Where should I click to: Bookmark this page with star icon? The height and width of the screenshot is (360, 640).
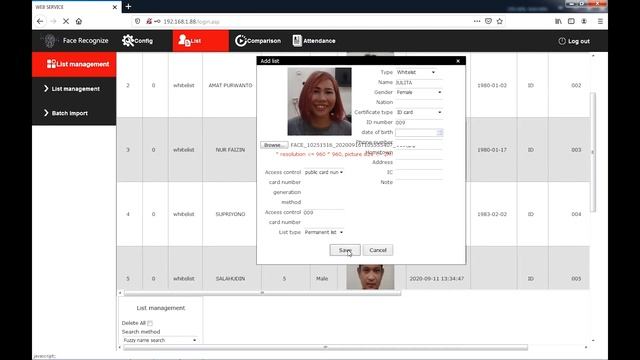point(500,21)
